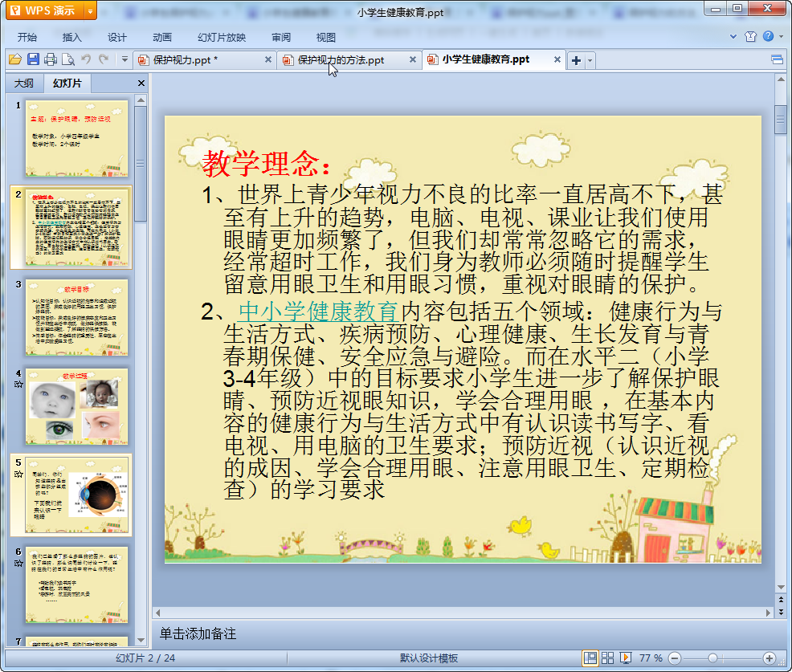792x672 pixels.
Task: Select slide 1 thumbnail about 保护眼睛
Action: (x=77, y=138)
